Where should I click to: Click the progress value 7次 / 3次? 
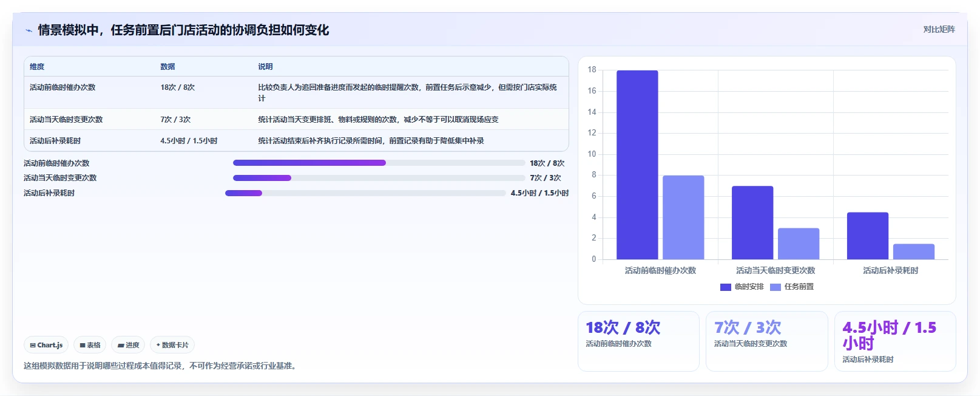click(546, 178)
